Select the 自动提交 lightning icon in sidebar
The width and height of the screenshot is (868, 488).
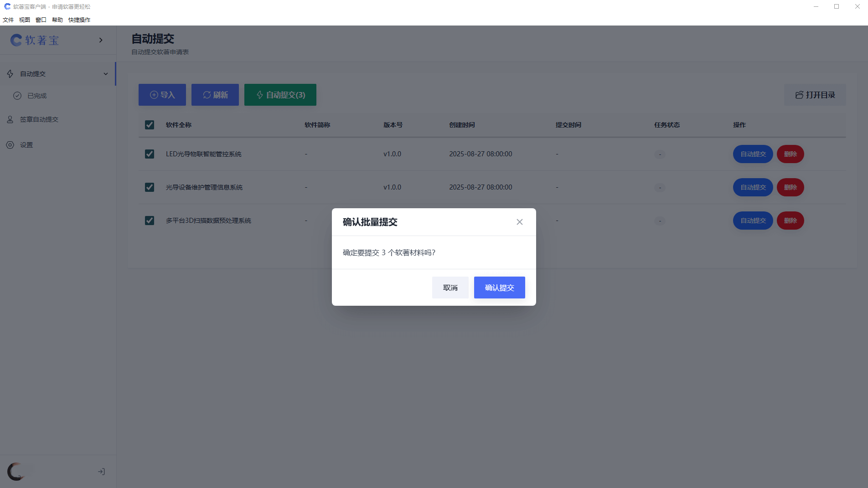[x=10, y=73]
